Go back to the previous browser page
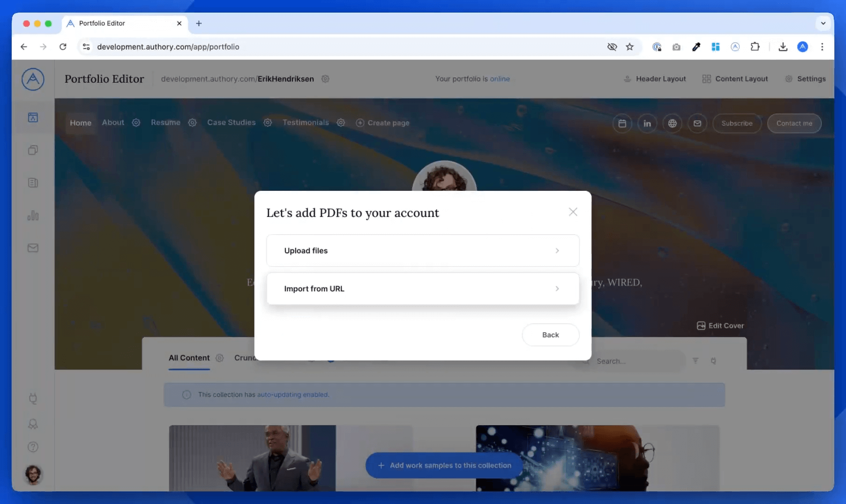846x504 pixels. pyautogui.click(x=24, y=47)
